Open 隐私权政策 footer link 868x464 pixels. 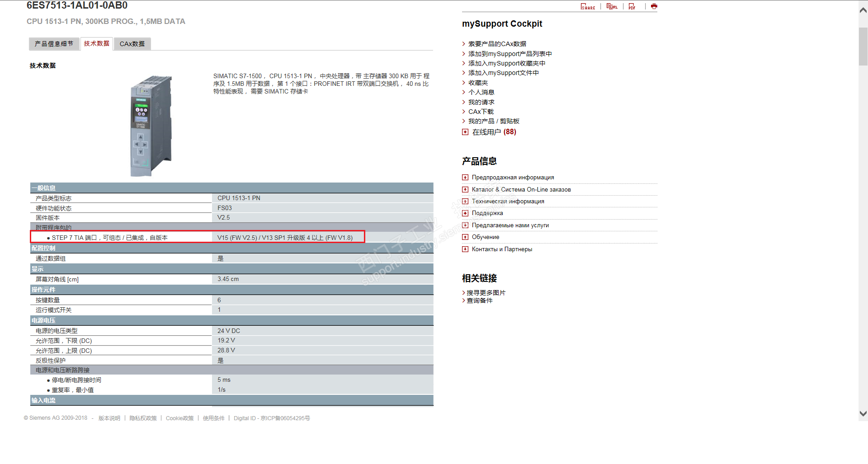(x=143, y=418)
